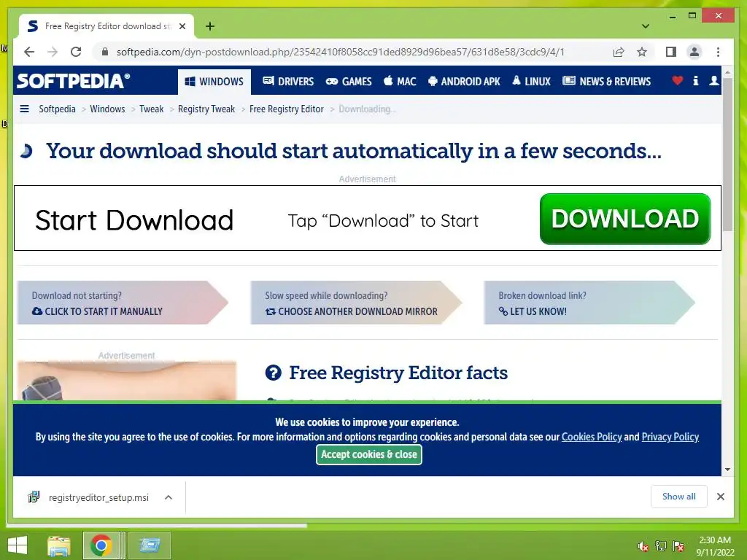
Task: Reload the Softpedia page
Action: click(x=76, y=52)
